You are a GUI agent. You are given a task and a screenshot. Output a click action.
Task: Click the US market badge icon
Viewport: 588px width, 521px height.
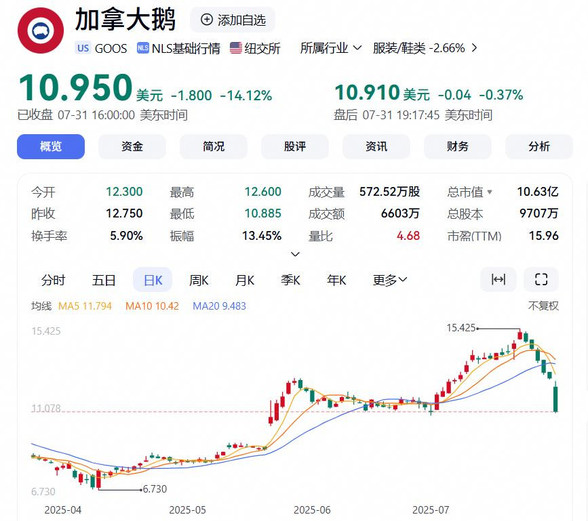click(x=83, y=48)
